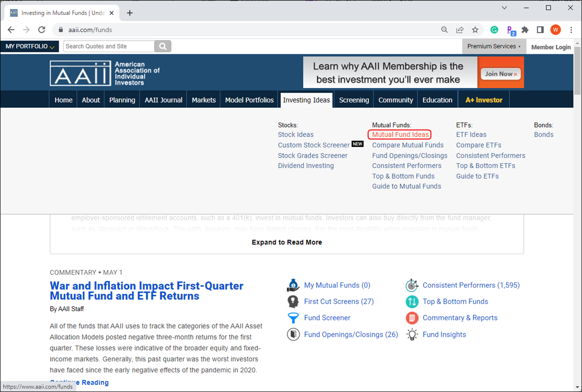Open the Compare ETFs link
This screenshot has width=582, height=392.
pos(478,145)
